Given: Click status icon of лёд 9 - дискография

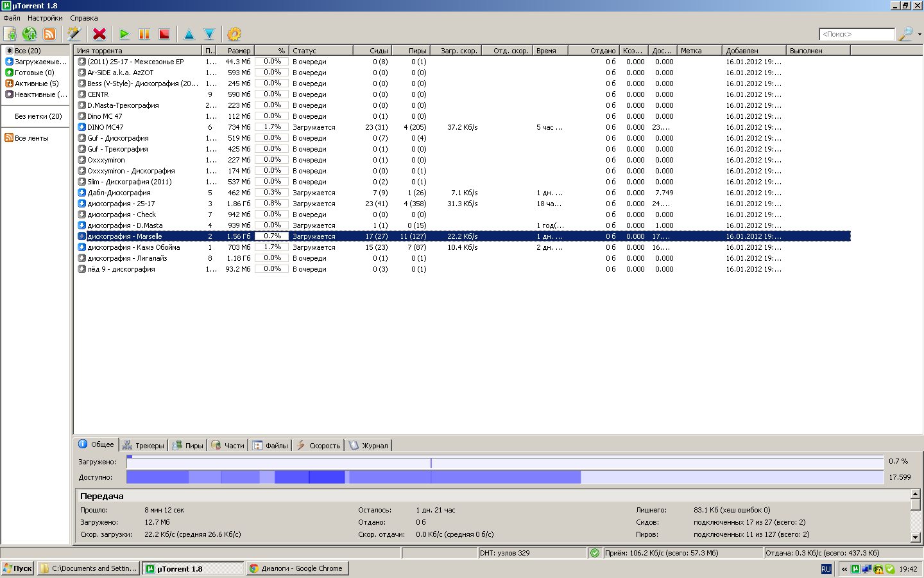Looking at the screenshot, I should [x=81, y=269].
